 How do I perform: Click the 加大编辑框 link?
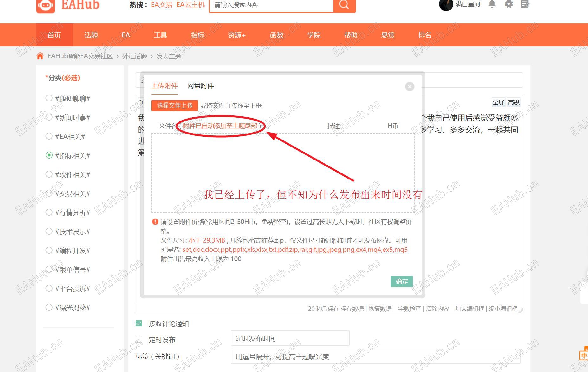point(470,309)
